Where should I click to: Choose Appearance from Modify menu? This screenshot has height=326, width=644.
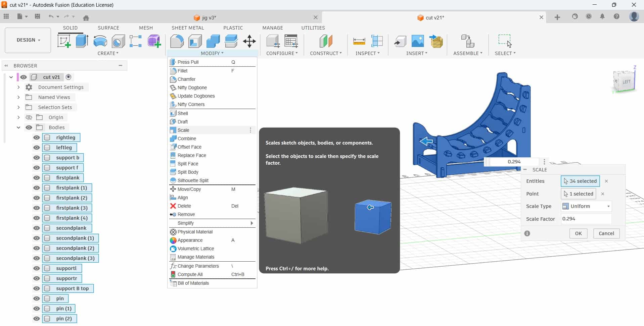(212, 240)
